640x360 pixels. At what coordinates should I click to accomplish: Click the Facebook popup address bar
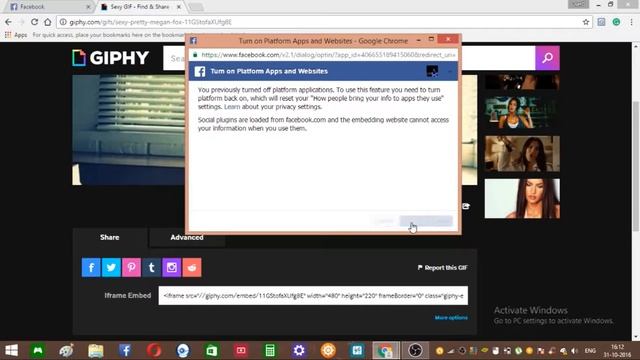click(x=324, y=55)
